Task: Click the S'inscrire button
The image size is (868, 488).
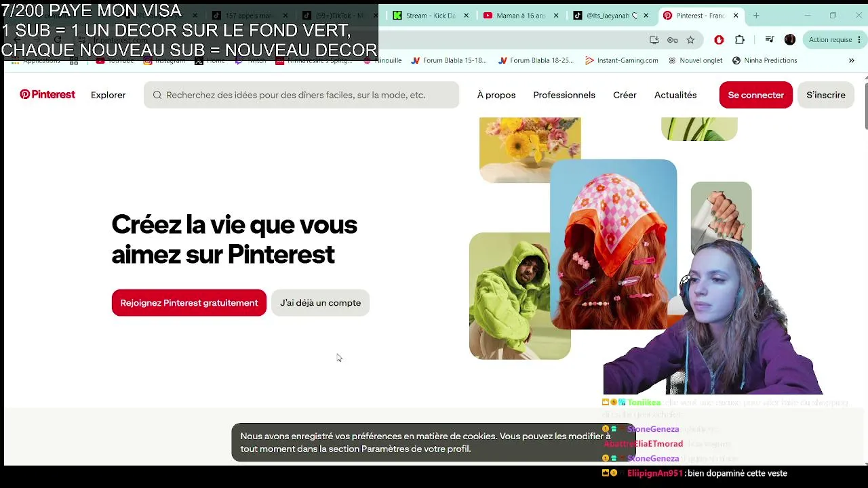Action: 826,95
